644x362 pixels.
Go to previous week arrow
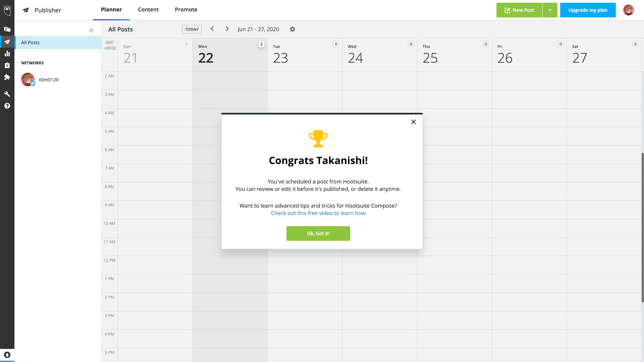[212, 29]
